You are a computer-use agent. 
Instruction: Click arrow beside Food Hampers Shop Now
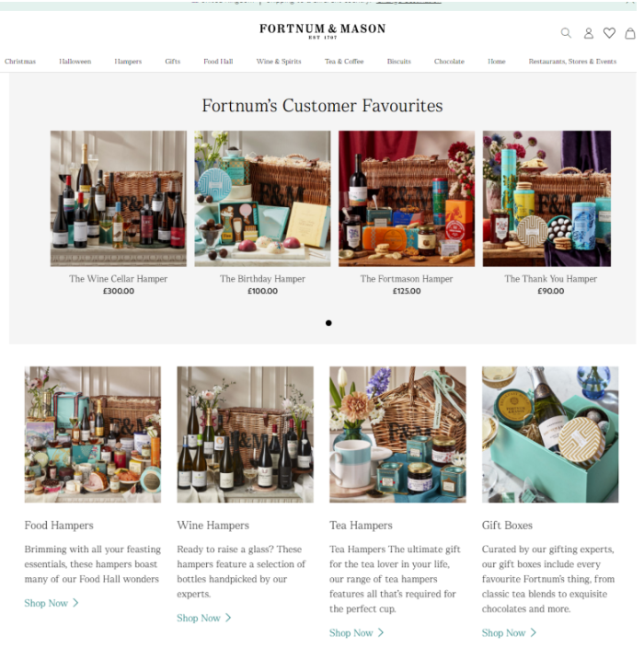click(75, 603)
